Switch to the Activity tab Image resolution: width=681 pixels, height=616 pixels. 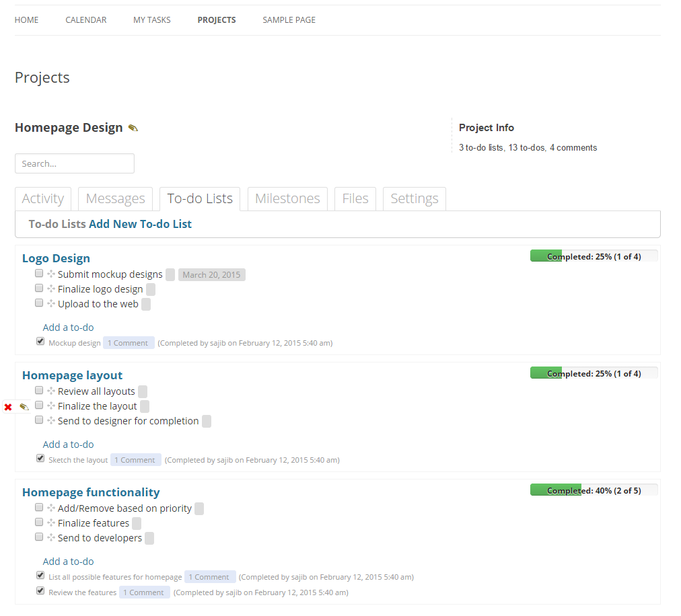(x=43, y=199)
